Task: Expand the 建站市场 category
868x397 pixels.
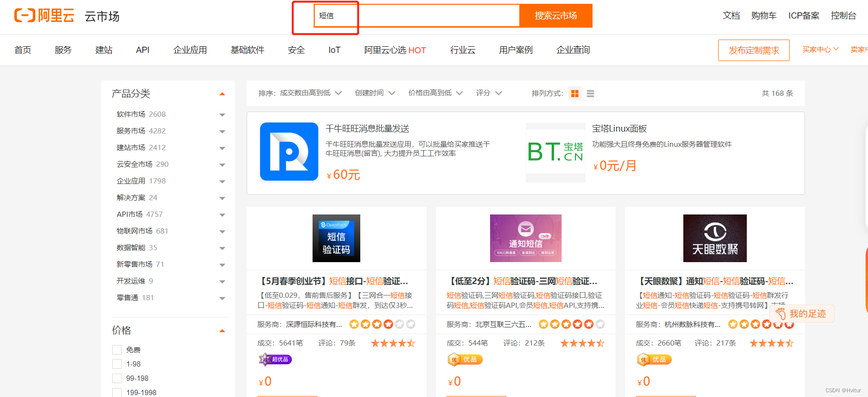Action: (x=222, y=148)
